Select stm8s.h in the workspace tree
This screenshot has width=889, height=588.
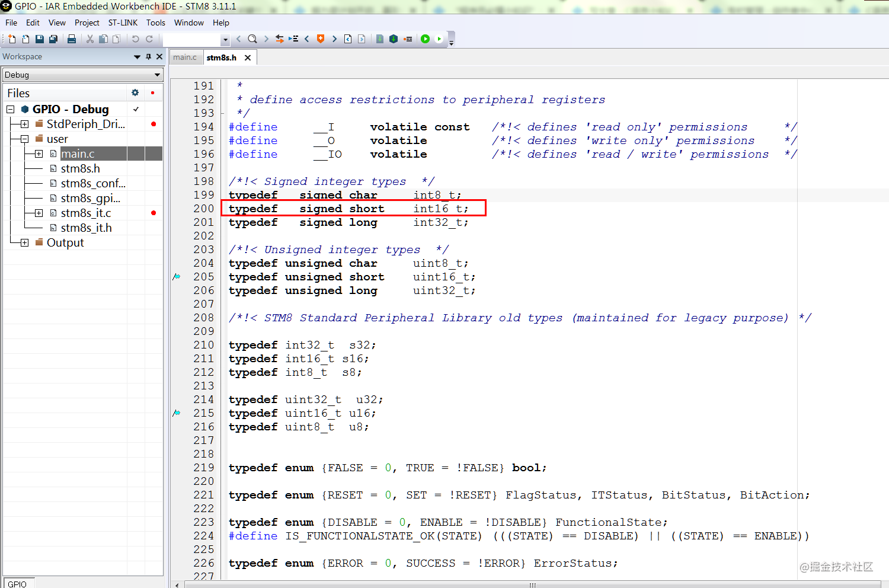[x=80, y=168]
